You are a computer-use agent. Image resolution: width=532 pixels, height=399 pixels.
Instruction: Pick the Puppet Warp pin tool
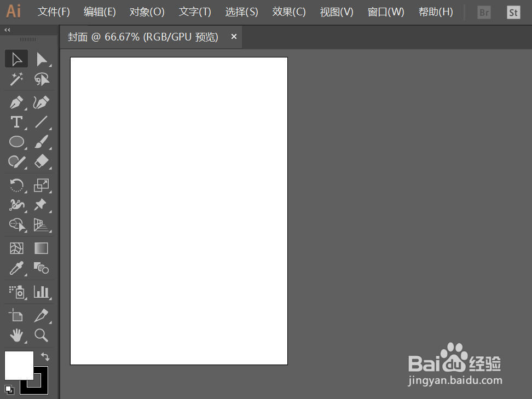tap(41, 205)
